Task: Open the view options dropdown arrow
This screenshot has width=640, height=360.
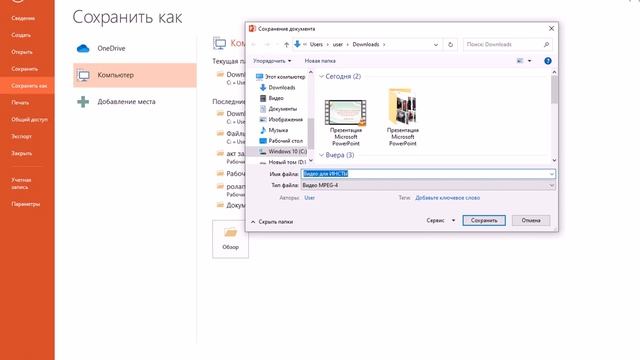Action: [529, 61]
